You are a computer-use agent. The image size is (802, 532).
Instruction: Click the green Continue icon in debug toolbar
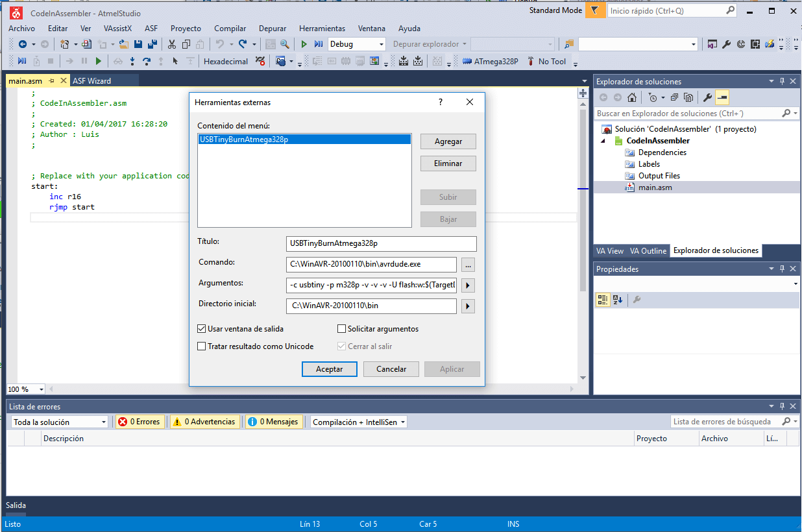pos(99,61)
